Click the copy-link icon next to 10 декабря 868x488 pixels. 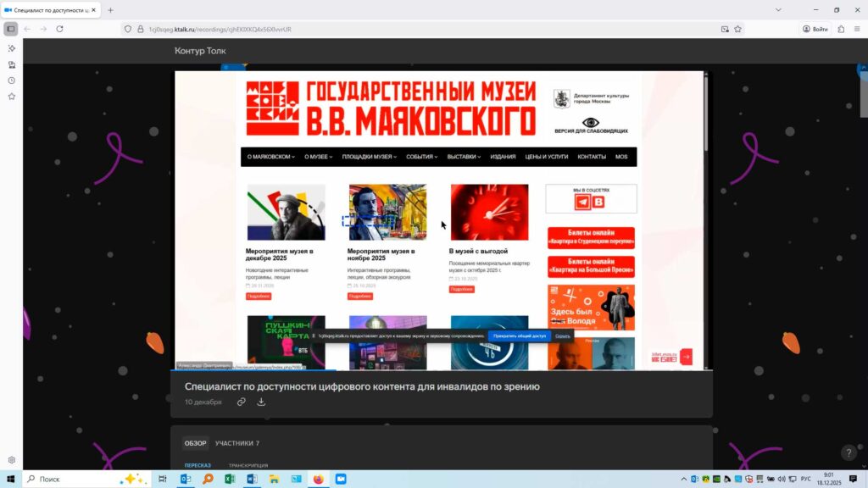point(241,402)
